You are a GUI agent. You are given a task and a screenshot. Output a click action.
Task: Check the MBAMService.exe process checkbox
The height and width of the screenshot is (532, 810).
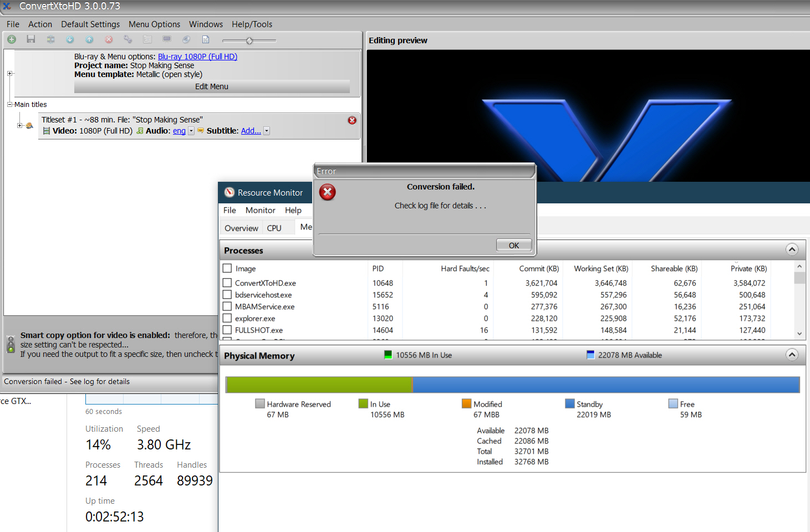pos(227,306)
